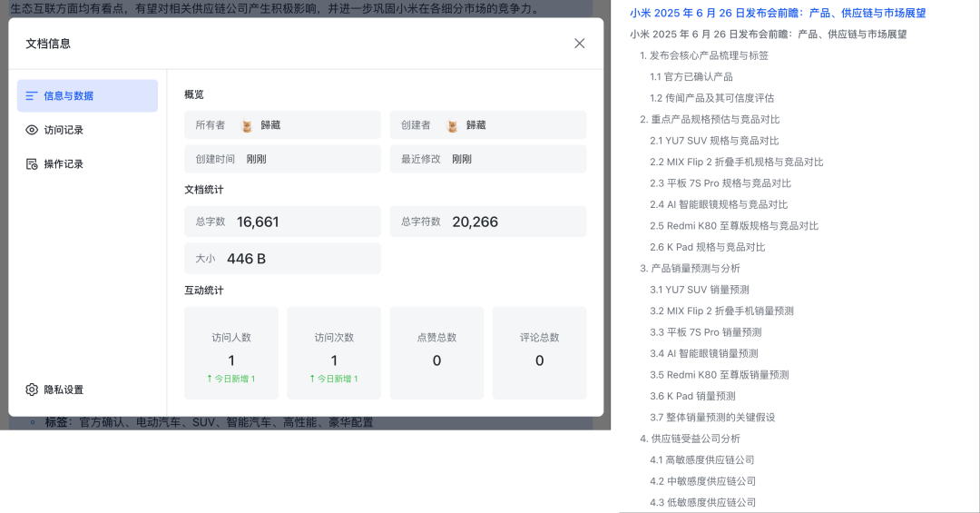This screenshot has height=513, width=980.
Task: Click the 访问人数 stat card
Action: (x=231, y=353)
